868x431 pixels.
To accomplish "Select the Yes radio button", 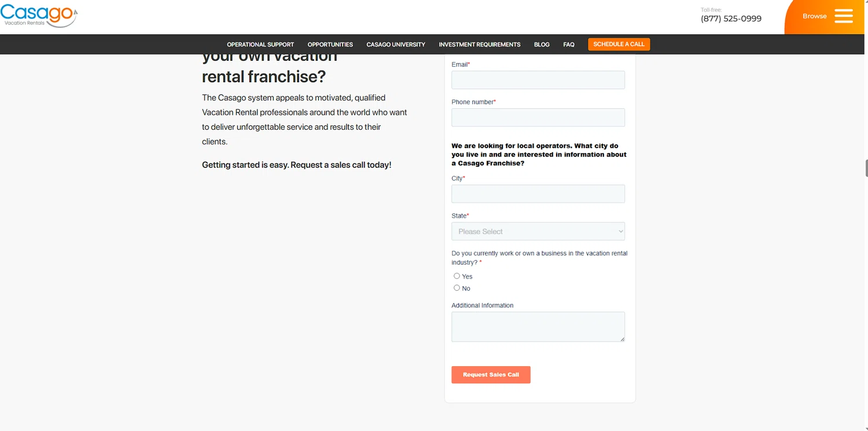I will coord(457,276).
